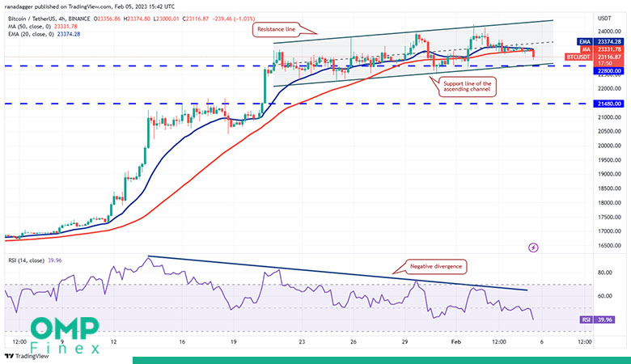
Task: Click the 29 date label on time axis
Action: pyautogui.click(x=404, y=342)
